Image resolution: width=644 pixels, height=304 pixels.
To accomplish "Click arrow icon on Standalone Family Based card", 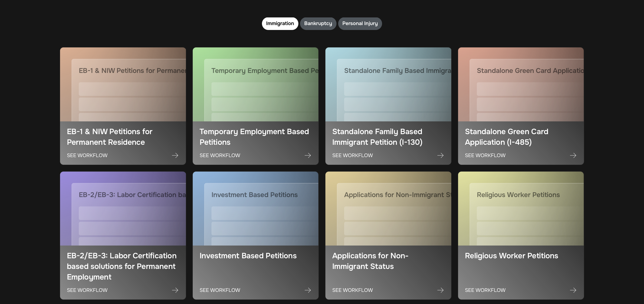I will [440, 155].
